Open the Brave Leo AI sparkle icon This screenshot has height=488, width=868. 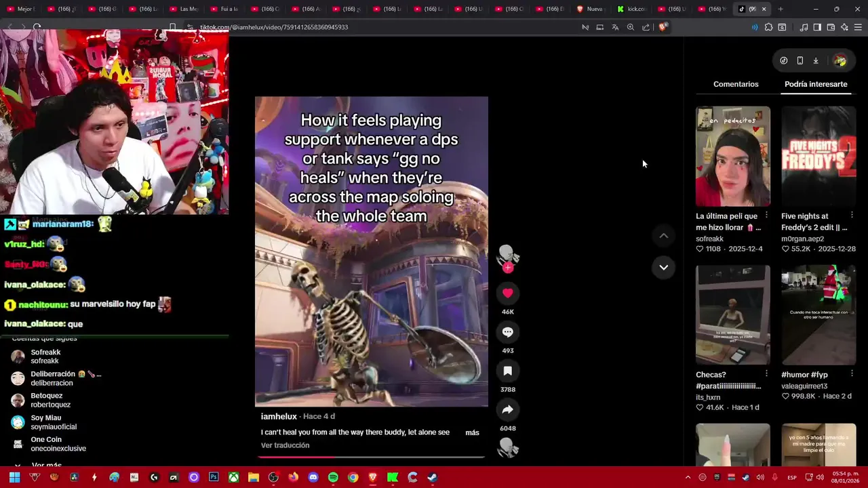coord(844,27)
